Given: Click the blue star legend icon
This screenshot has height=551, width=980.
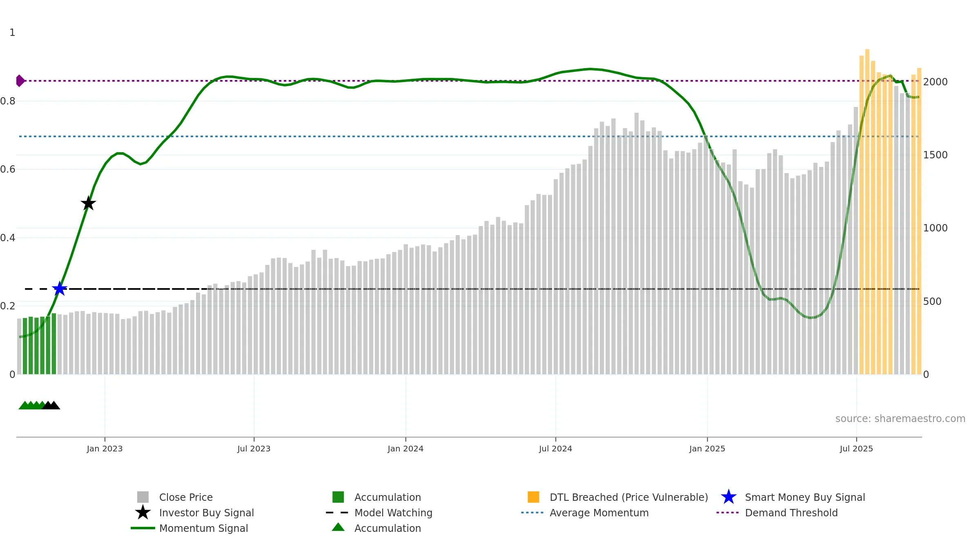Looking at the screenshot, I should [728, 497].
